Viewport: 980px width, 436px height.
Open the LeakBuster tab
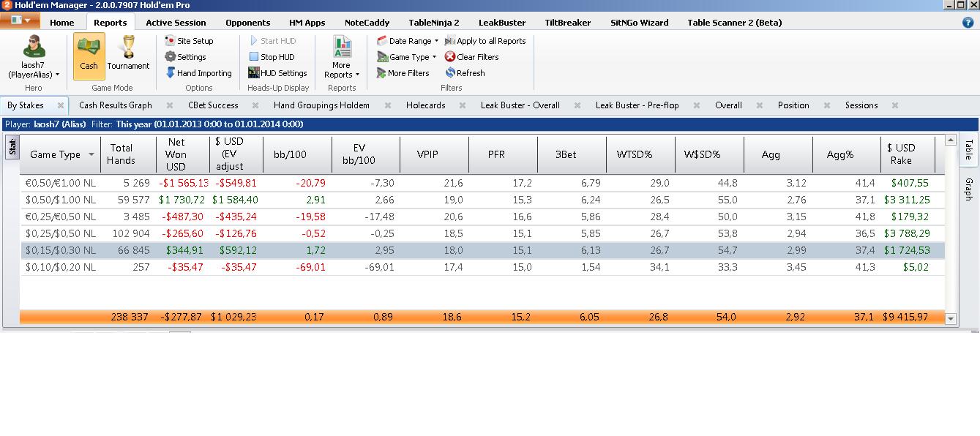pyautogui.click(x=502, y=23)
